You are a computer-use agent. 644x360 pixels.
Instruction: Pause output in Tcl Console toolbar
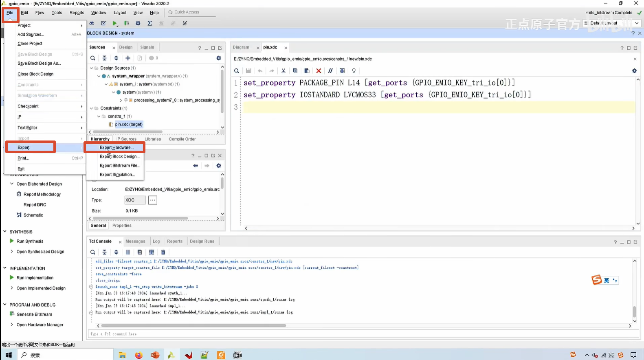click(128, 252)
